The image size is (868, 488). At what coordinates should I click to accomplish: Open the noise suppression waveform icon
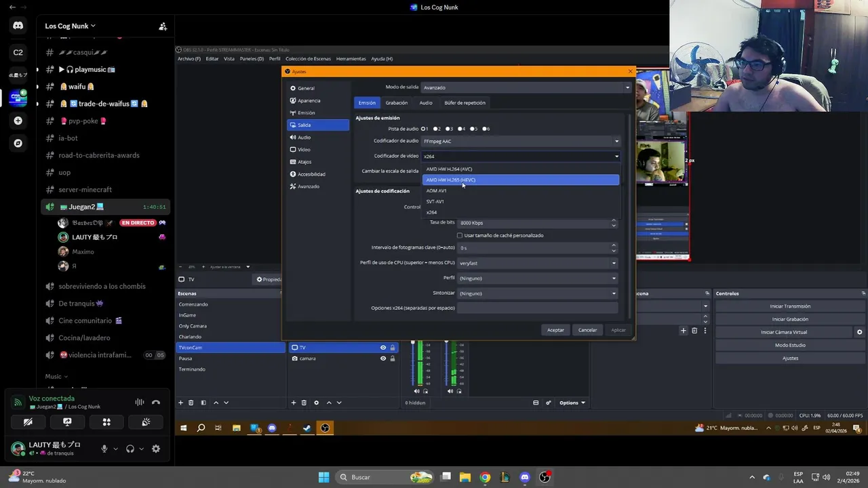(x=140, y=402)
